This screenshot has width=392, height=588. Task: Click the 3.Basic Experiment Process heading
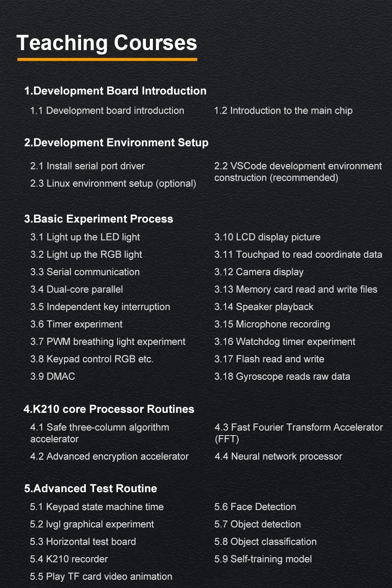coord(99,219)
